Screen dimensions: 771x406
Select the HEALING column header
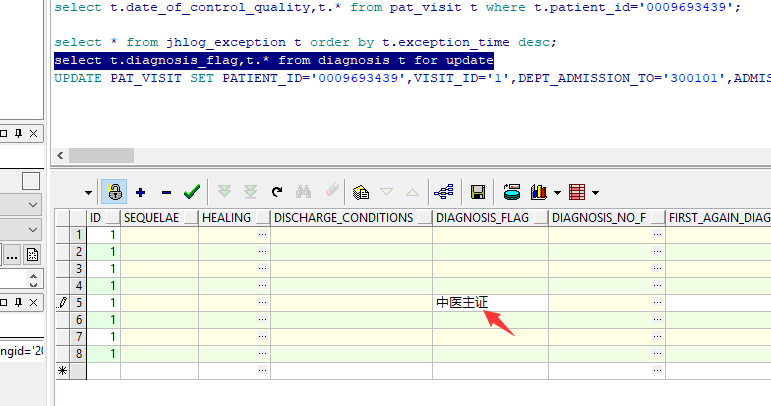[x=235, y=218]
